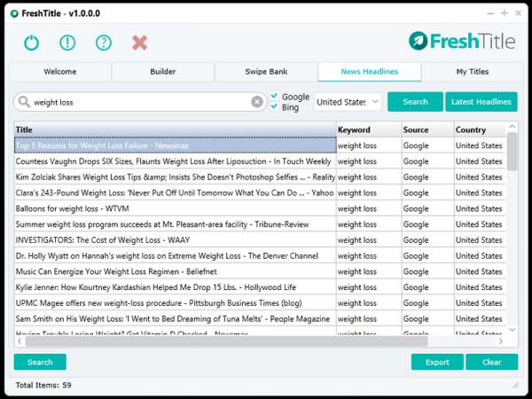Select 'UPMC Magee offers new weight-loss' row
Viewport: 532px width, 399px height.
(260, 303)
